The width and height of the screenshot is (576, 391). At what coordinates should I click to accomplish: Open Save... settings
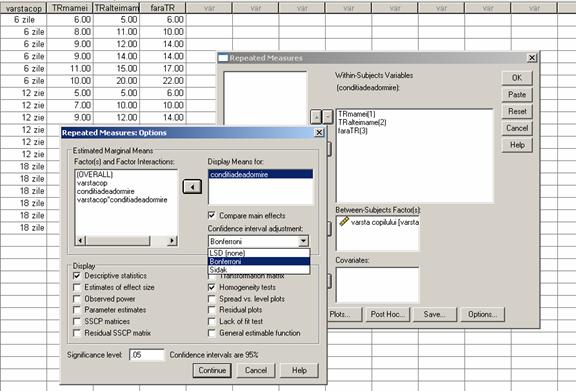tap(435, 315)
